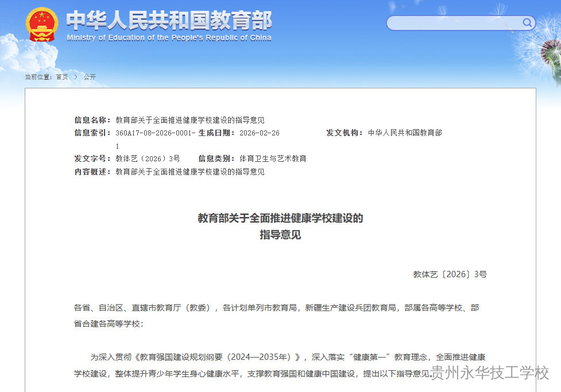Select the 发文机构 value 中华人民共和国教育部
Screen dimensions: 561x392
(406, 133)
